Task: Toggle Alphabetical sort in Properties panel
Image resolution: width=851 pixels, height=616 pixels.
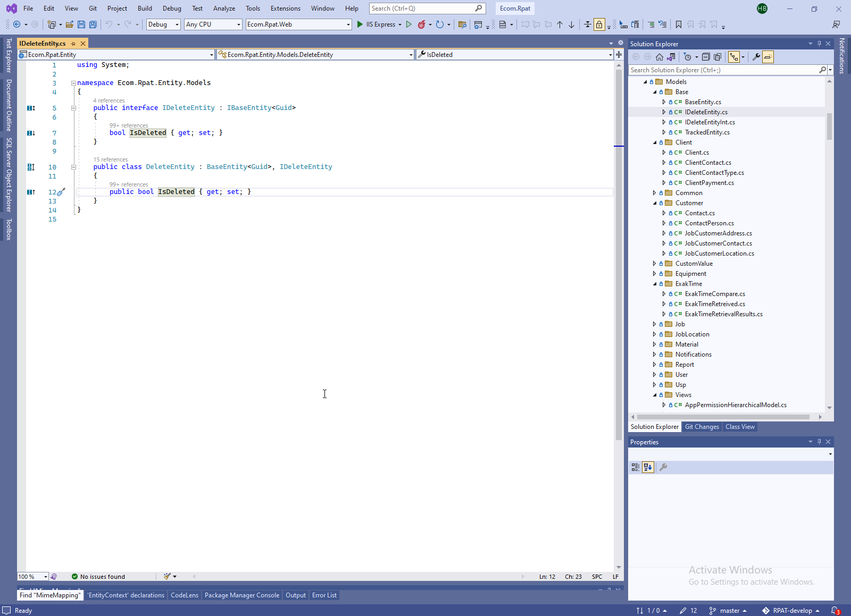Action: click(x=648, y=467)
